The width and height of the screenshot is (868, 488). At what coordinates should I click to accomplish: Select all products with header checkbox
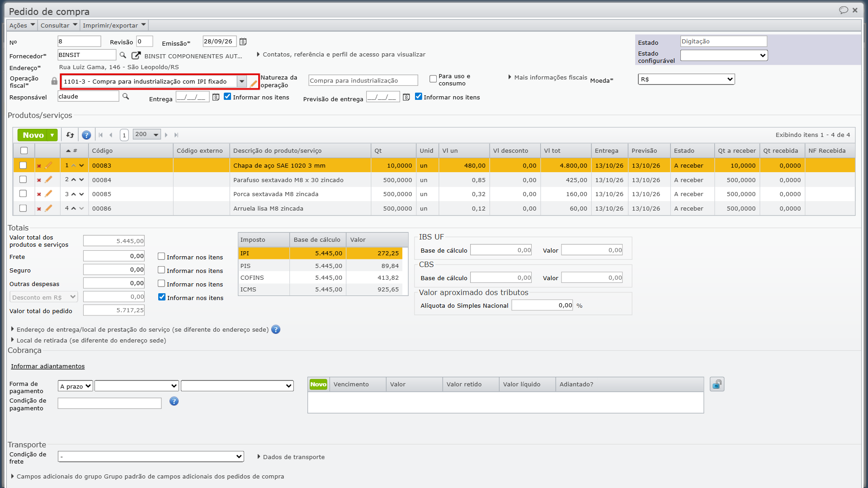point(24,150)
